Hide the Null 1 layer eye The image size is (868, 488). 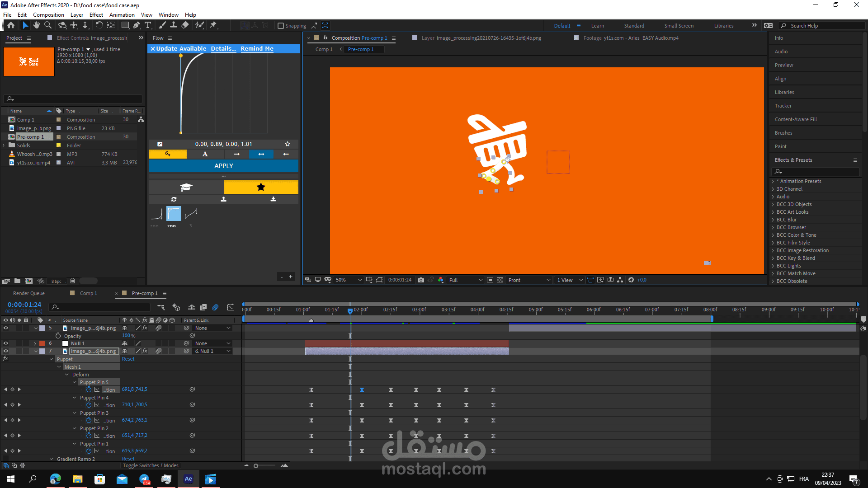(x=6, y=343)
